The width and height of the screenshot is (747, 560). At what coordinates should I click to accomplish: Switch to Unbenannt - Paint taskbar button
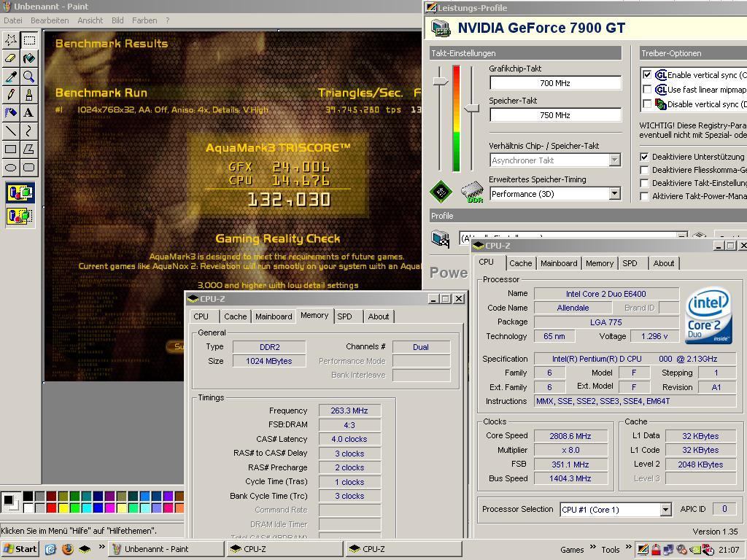tap(166, 549)
